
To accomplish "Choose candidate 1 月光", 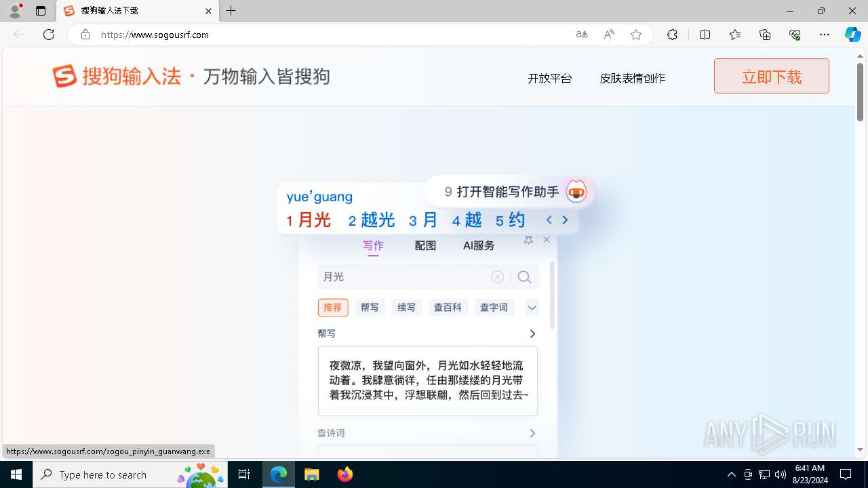I will pyautogui.click(x=309, y=220).
